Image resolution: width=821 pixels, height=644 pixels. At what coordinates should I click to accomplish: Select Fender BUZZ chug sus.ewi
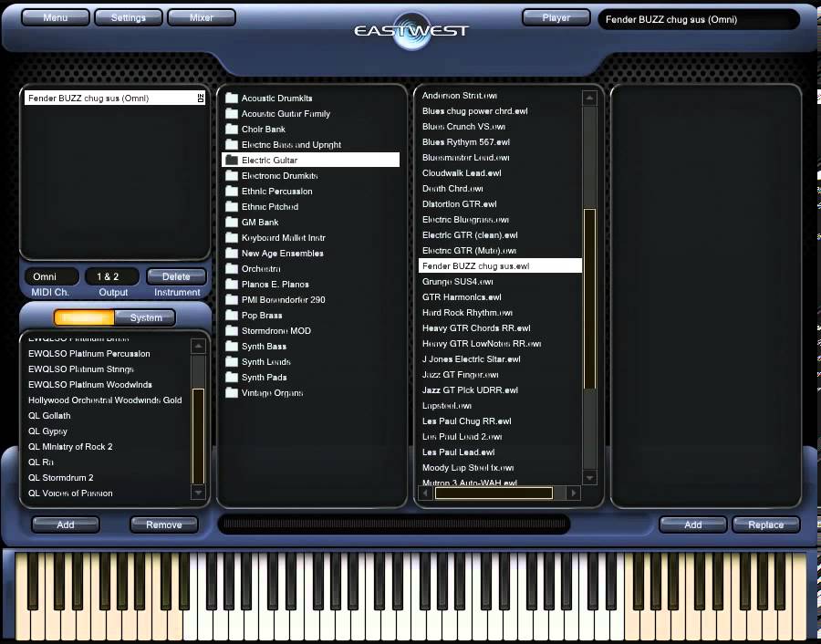pyautogui.click(x=500, y=266)
